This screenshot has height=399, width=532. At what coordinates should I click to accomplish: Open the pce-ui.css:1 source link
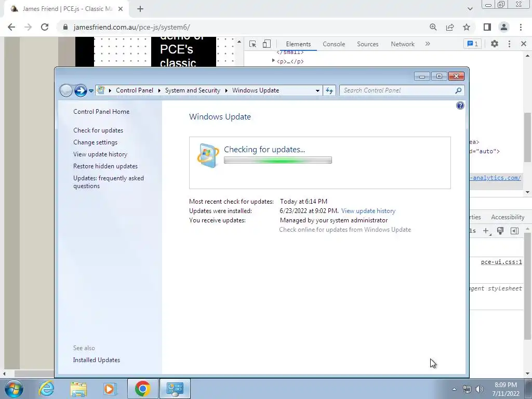tap(501, 262)
